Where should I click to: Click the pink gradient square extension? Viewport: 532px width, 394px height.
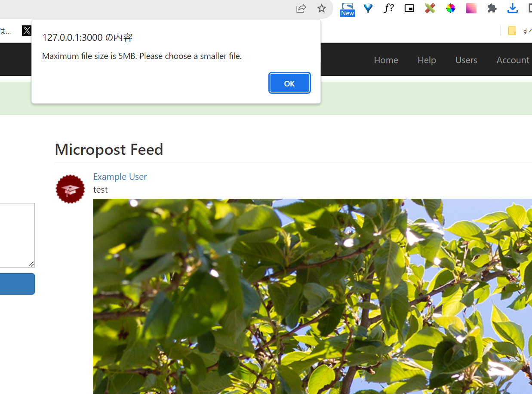pyautogui.click(x=471, y=8)
